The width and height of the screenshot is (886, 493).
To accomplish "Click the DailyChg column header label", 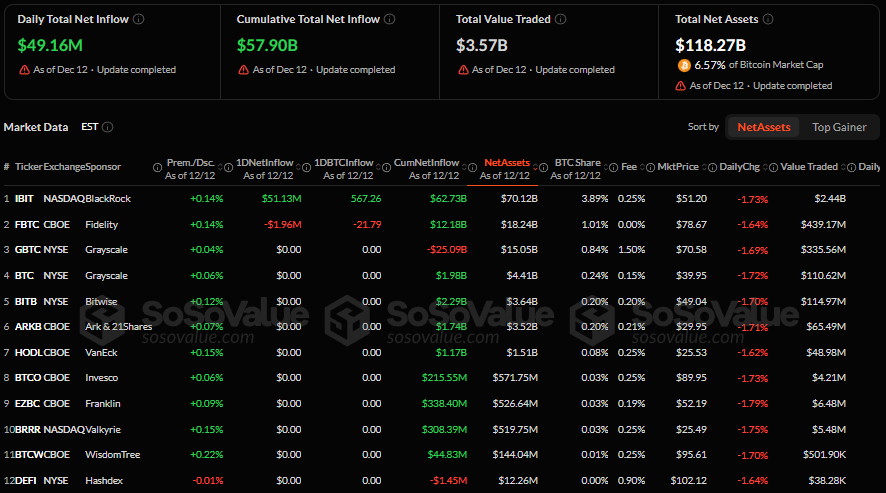I will click(740, 167).
